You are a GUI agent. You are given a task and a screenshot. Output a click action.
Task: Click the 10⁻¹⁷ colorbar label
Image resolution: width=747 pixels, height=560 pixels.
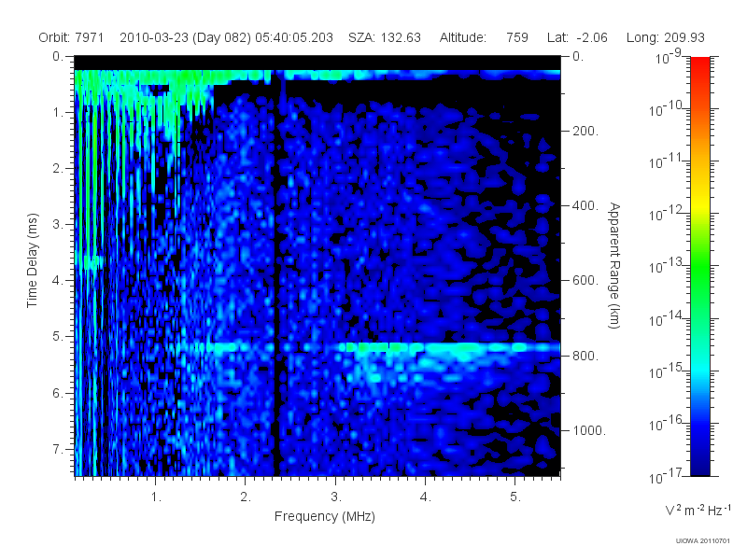[x=667, y=476]
